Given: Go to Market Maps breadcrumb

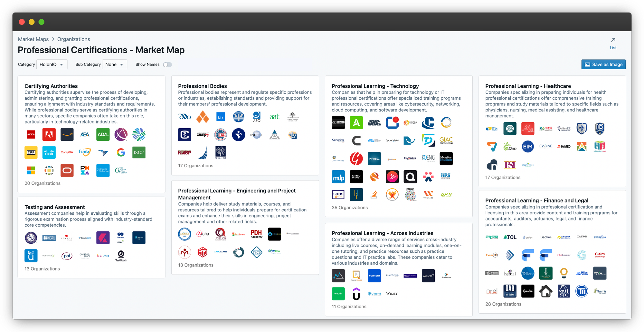Looking at the screenshot, I should 33,39.
